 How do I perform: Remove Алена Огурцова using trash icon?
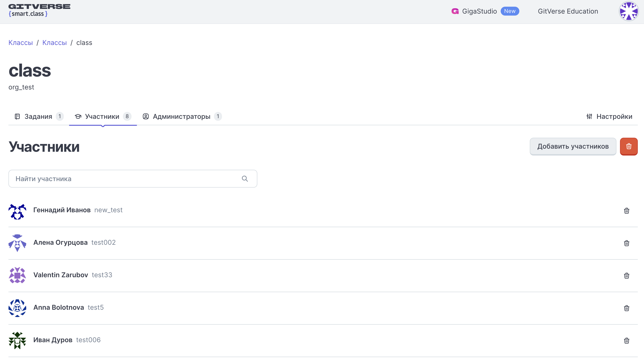click(x=626, y=243)
